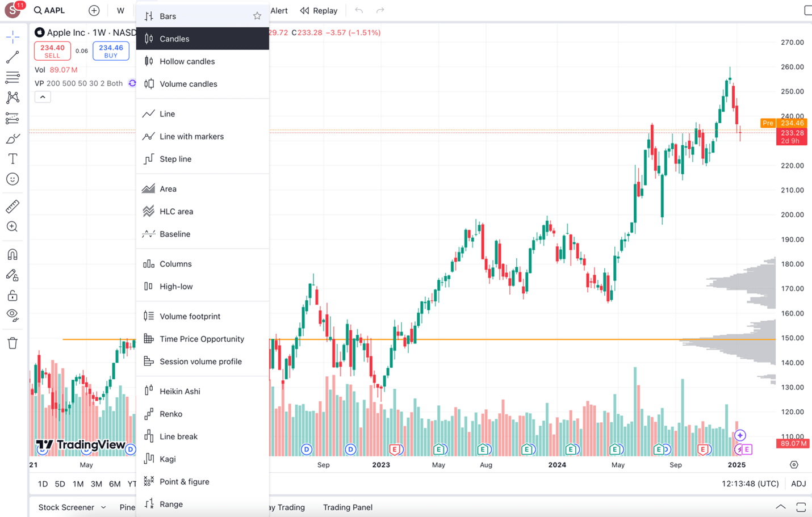This screenshot has width=812, height=517.
Task: Switch to Trading Panel tab
Action: coord(348,507)
